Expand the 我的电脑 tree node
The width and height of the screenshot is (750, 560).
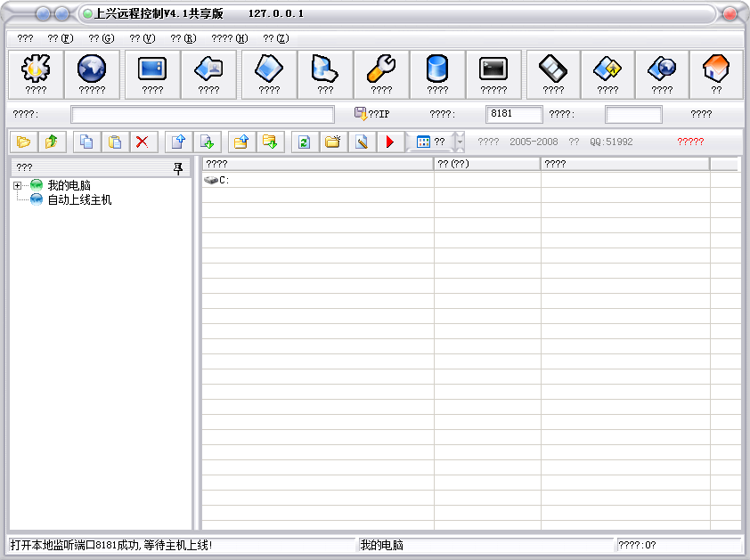(x=18, y=185)
